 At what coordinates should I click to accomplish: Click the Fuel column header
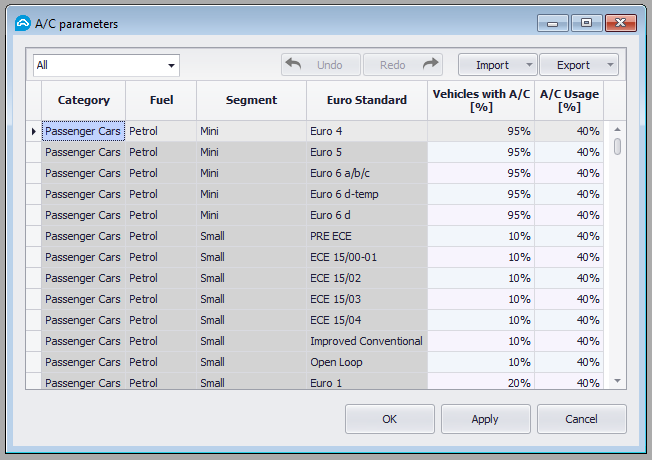(161, 100)
